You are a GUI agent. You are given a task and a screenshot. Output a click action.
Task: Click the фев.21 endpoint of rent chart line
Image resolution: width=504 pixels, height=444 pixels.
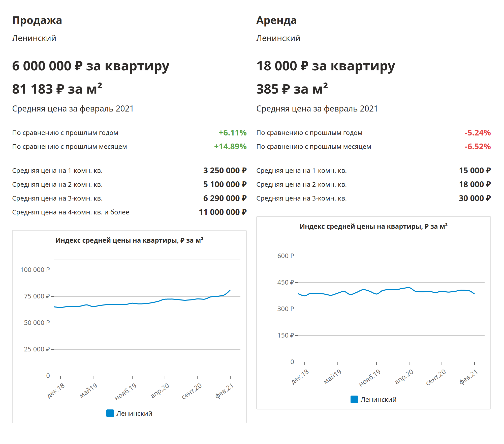pos(474,294)
